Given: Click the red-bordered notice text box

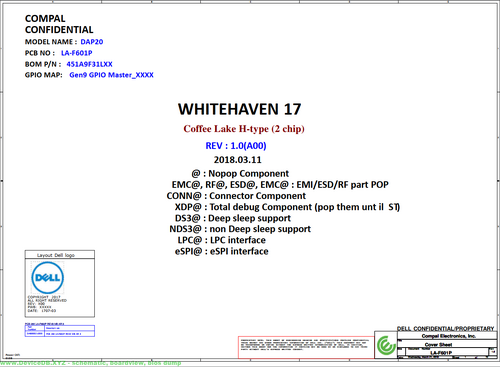Looking at the screenshot, I should [x=306, y=347].
